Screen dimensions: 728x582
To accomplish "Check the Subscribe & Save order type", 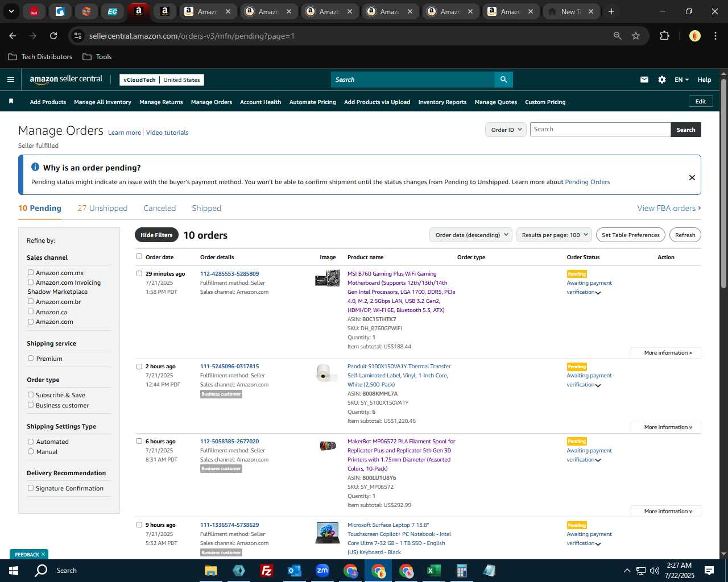I will 31,395.
